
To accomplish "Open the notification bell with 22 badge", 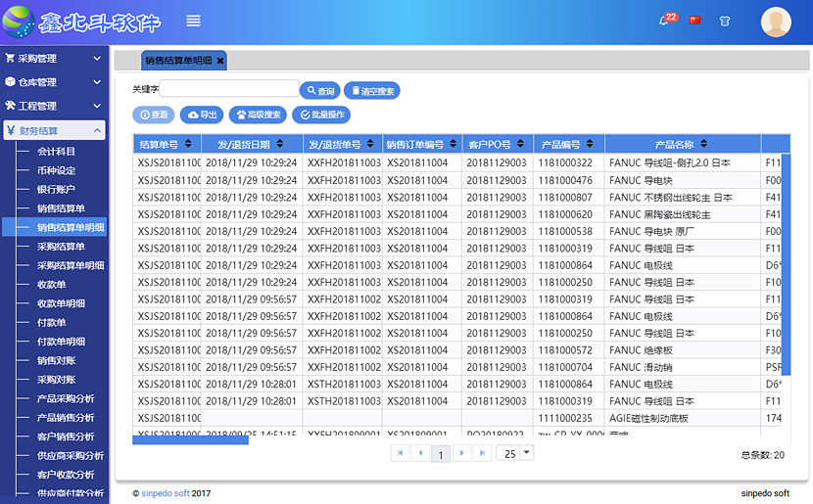I will tap(665, 20).
